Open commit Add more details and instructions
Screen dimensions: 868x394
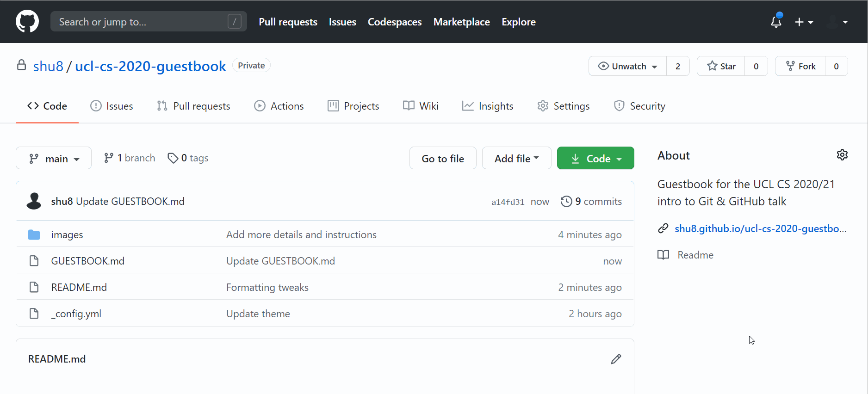[301, 234]
